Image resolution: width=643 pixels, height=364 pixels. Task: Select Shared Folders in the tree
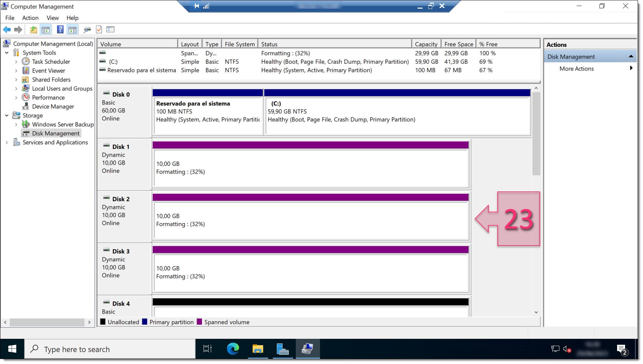pos(51,80)
